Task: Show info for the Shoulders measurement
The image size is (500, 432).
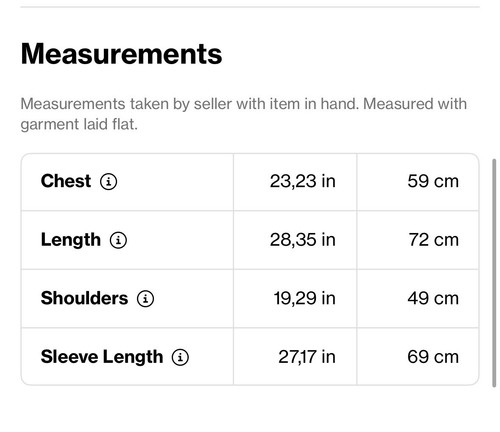Action: pyautogui.click(x=145, y=298)
